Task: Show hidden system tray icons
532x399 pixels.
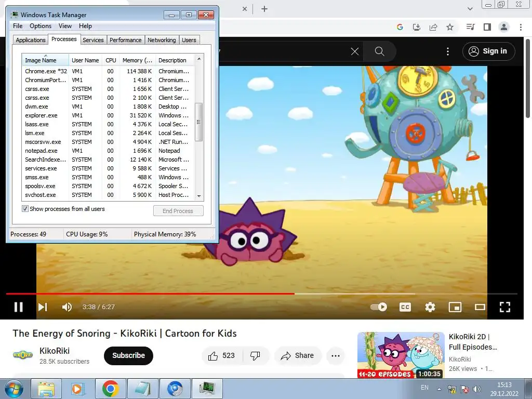Action: (439, 390)
